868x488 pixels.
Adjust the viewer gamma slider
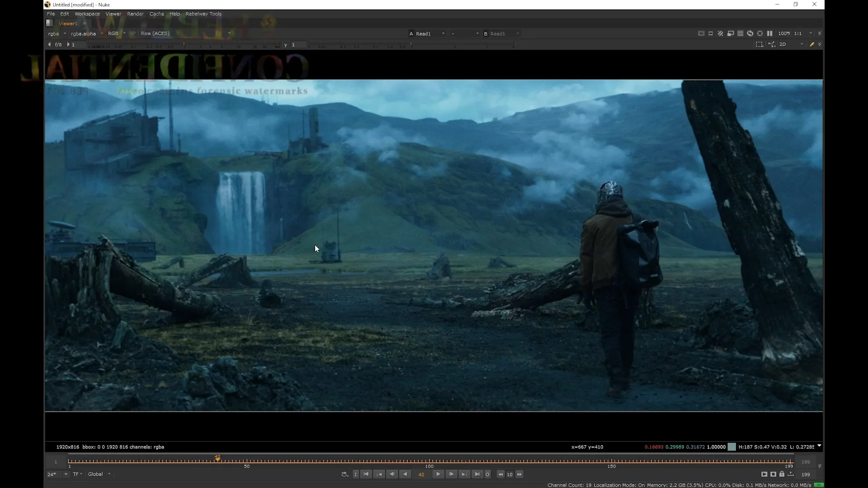[x=411, y=45]
